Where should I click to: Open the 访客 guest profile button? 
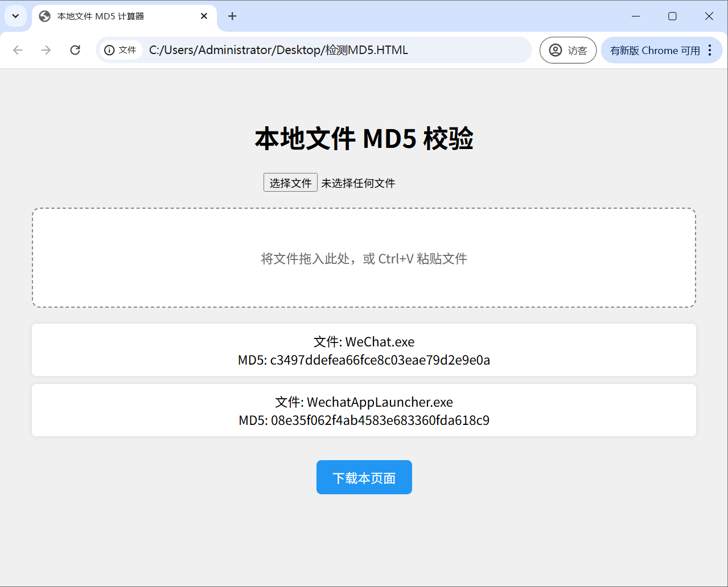coord(568,50)
